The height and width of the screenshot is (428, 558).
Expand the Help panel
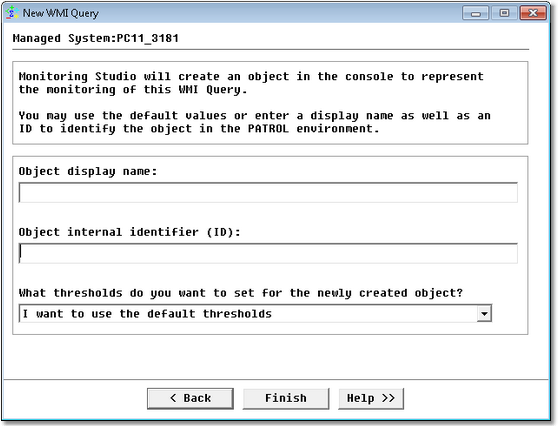pos(371,398)
